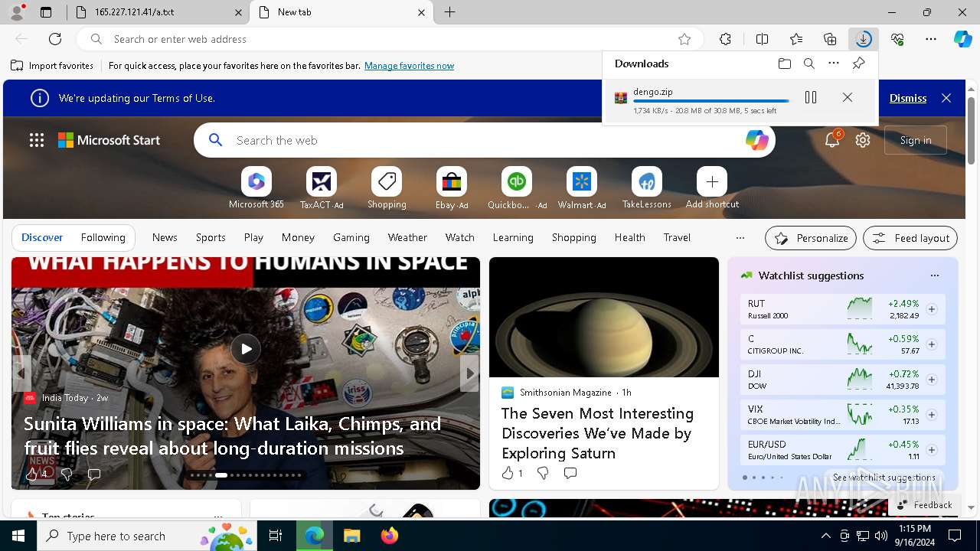Open Firefox from the taskbar

pyautogui.click(x=390, y=536)
